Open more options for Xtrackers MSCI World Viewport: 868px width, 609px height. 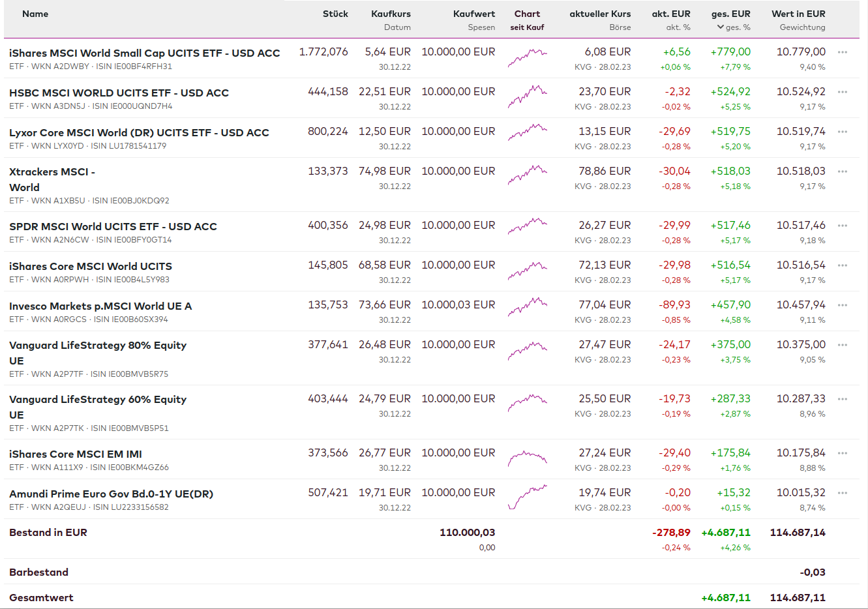click(843, 171)
